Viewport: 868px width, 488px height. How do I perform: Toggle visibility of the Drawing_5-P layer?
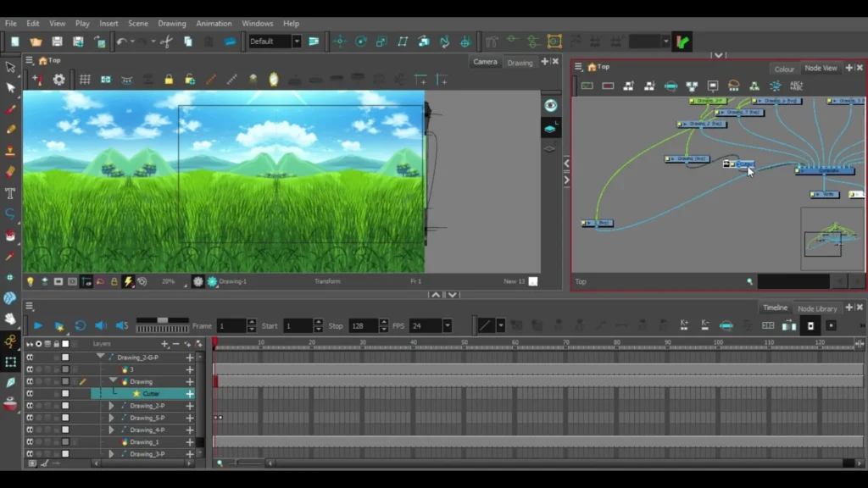tap(30, 418)
